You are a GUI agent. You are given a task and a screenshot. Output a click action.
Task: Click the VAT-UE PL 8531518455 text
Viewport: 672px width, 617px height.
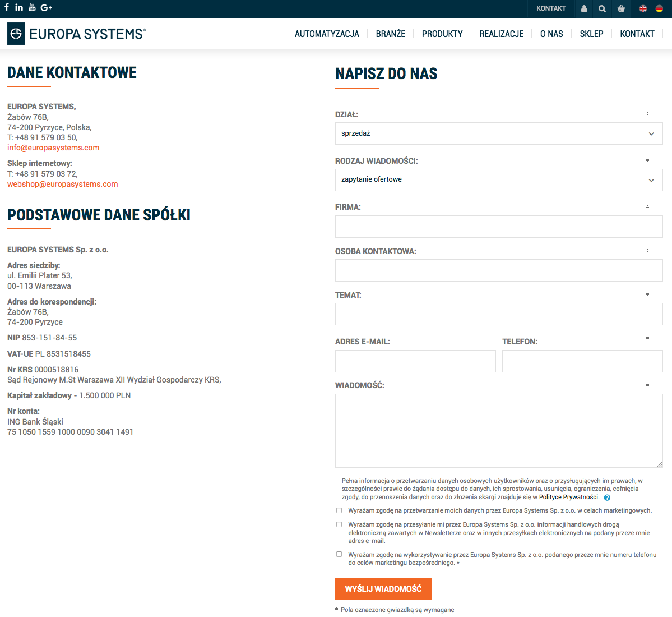pyautogui.click(x=49, y=354)
